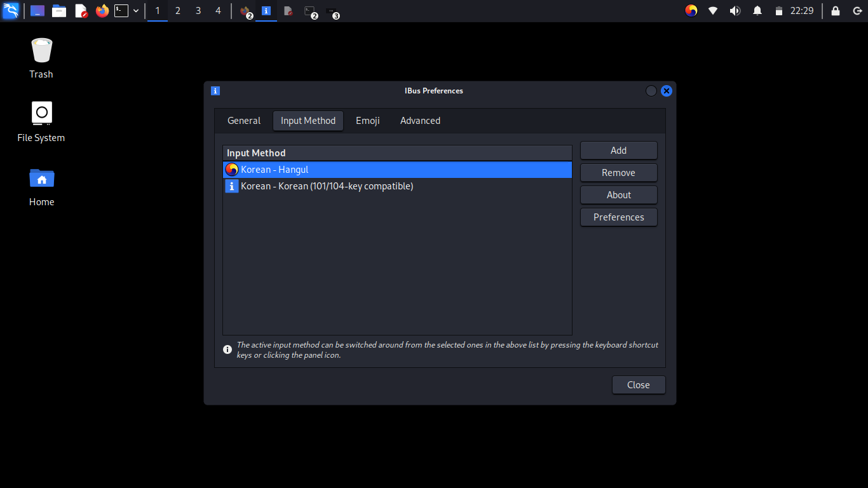
Task: Switch to the General tab
Action: (244, 121)
